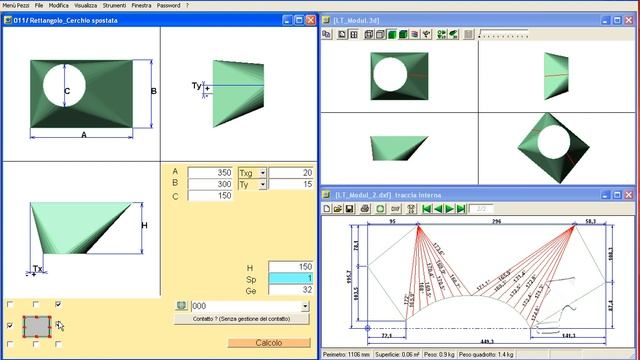Click the icon left of the 000 combo box
640x360 pixels.
tap(182, 306)
